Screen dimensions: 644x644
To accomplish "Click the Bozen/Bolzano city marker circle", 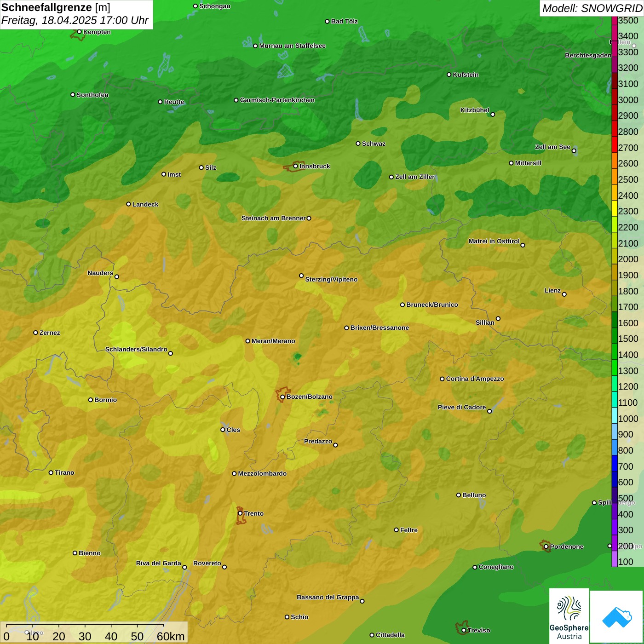I will (282, 397).
